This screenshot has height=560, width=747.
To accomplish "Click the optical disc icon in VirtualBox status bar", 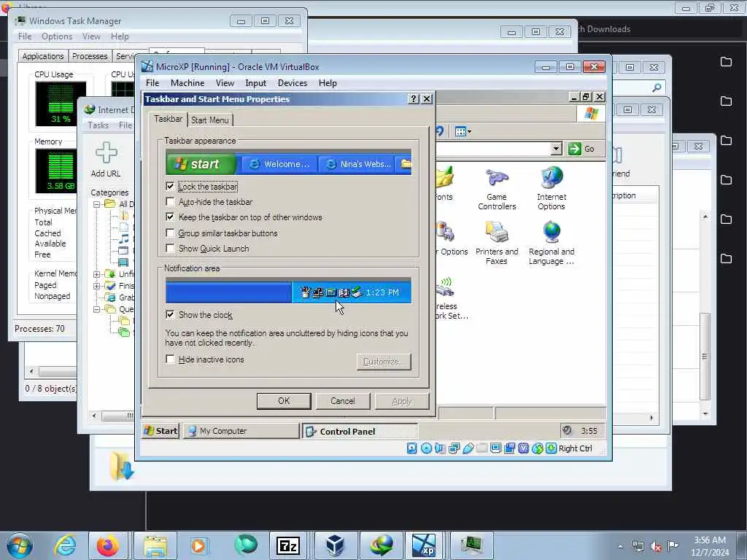I will point(426,448).
